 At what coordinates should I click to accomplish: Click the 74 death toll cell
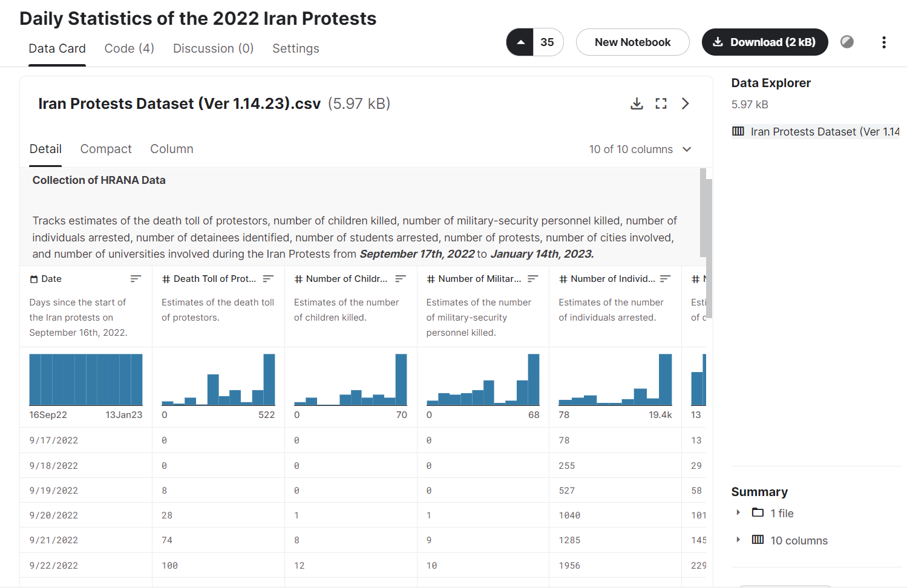[167, 540]
